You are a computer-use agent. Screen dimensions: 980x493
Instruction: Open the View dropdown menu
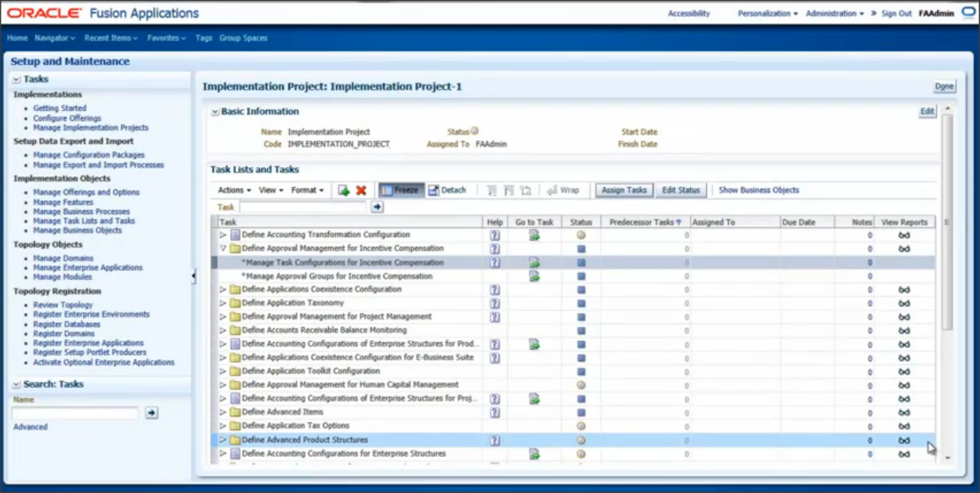click(271, 190)
